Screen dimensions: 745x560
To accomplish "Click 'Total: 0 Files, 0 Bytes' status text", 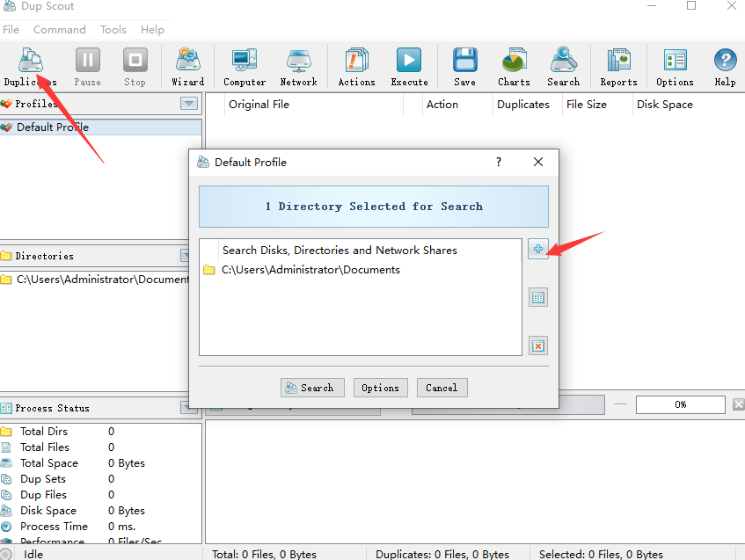I will click(264, 554).
